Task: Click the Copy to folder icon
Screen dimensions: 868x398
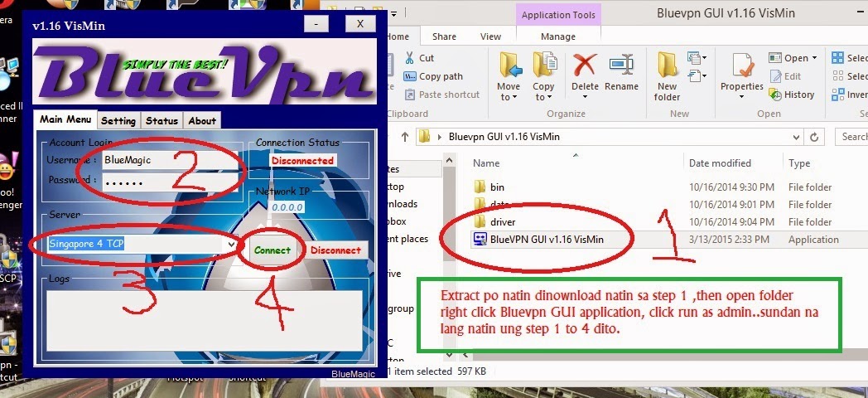Action: click(545, 66)
